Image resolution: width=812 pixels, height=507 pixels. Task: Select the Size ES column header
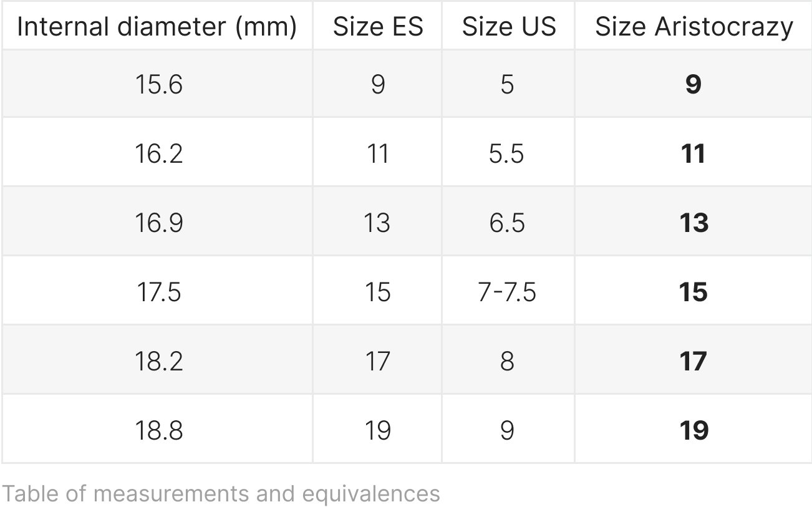(x=377, y=26)
